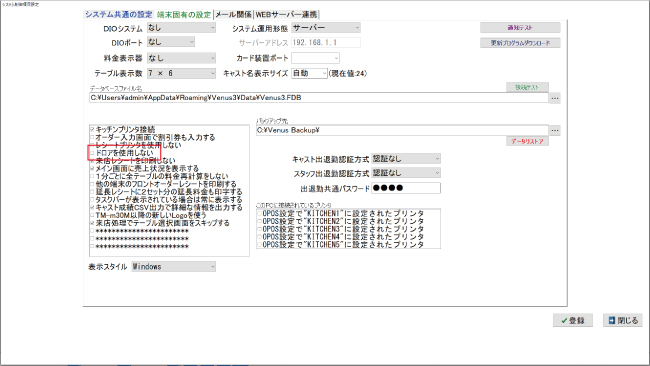Click the 通知テスト button
The height and width of the screenshot is (366, 650).
pos(520,28)
